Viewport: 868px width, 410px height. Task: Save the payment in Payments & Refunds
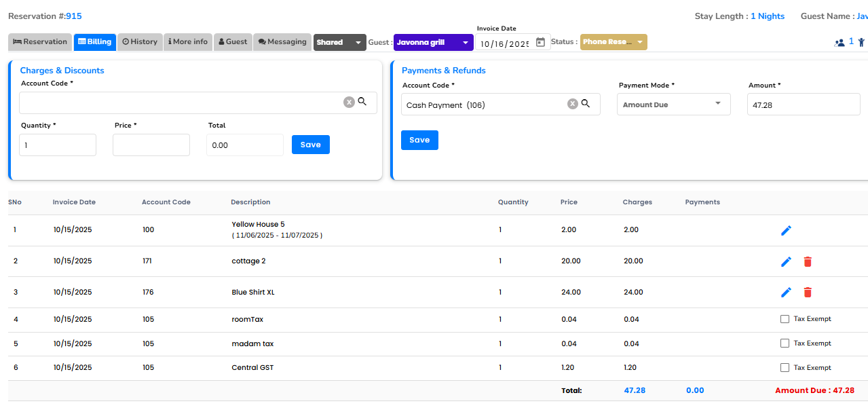419,140
